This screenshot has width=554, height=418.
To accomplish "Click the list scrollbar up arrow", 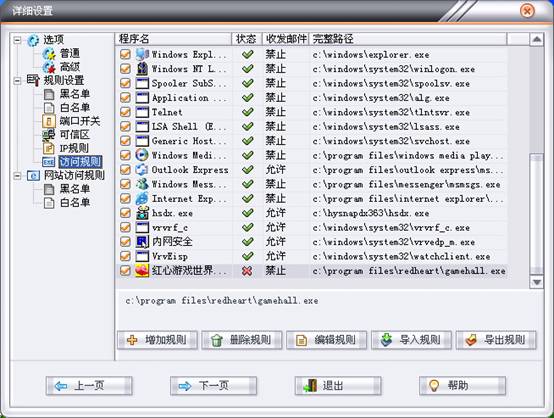I will 536,39.
